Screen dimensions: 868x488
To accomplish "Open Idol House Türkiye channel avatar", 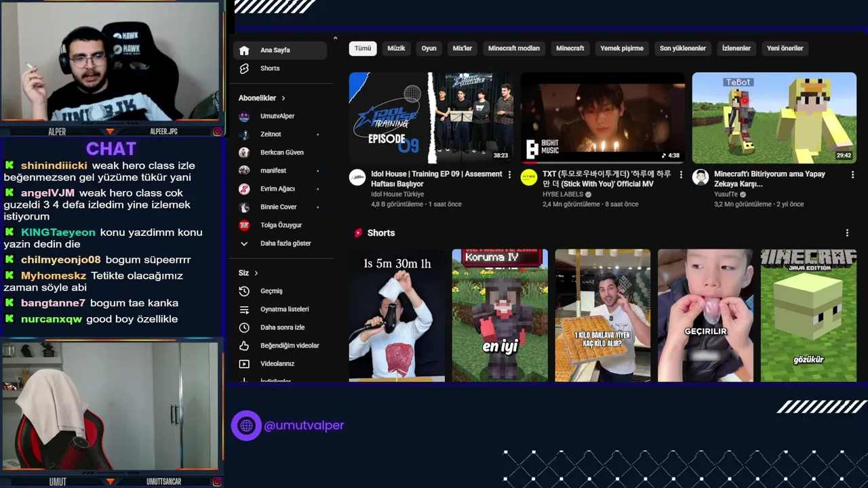I will click(x=357, y=178).
